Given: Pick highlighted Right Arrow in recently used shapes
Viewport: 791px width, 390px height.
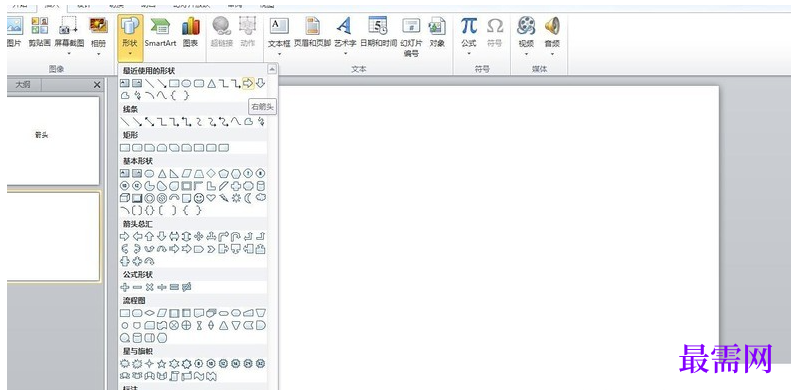Looking at the screenshot, I should (x=248, y=83).
